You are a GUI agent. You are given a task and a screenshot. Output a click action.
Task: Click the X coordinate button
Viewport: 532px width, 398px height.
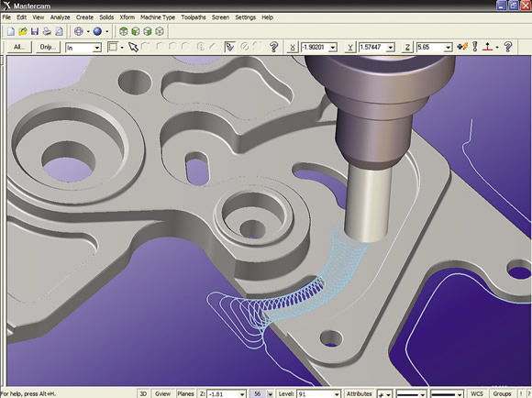(292, 47)
